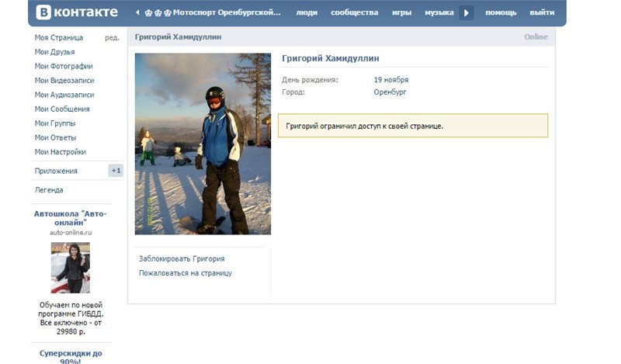
Task: Open Мои Настройки
Action: 61,151
